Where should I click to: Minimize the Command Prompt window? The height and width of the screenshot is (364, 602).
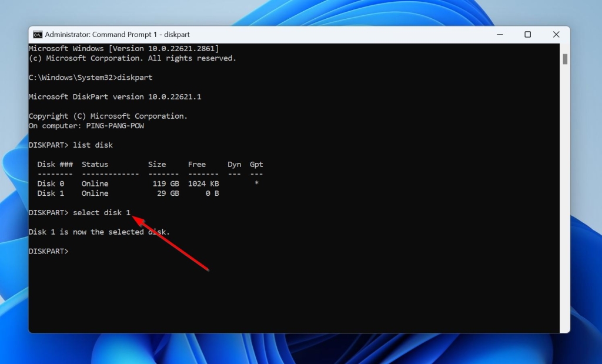click(499, 35)
